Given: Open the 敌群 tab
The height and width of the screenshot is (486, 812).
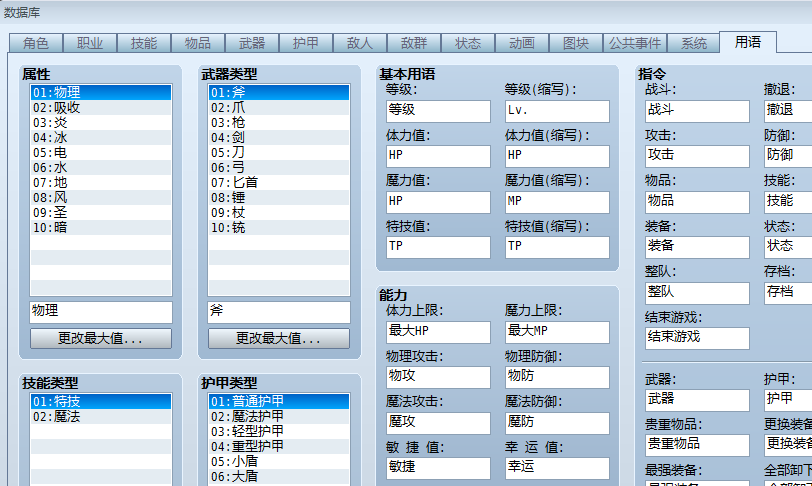Looking at the screenshot, I should click(x=414, y=43).
